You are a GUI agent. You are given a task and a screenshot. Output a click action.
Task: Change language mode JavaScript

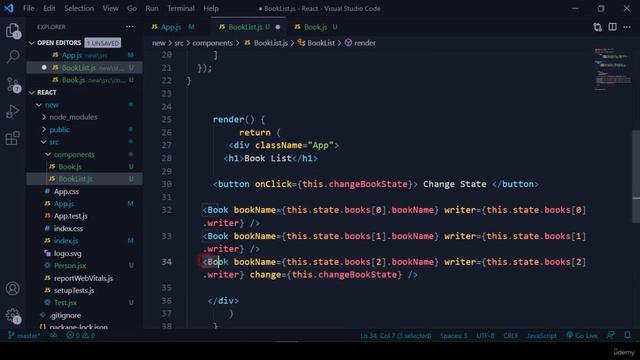[x=542, y=336]
